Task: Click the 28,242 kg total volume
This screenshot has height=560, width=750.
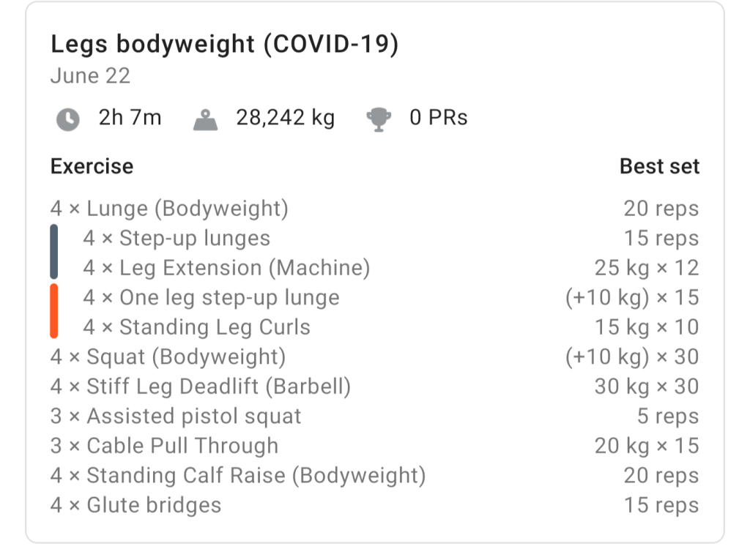Action: (285, 118)
